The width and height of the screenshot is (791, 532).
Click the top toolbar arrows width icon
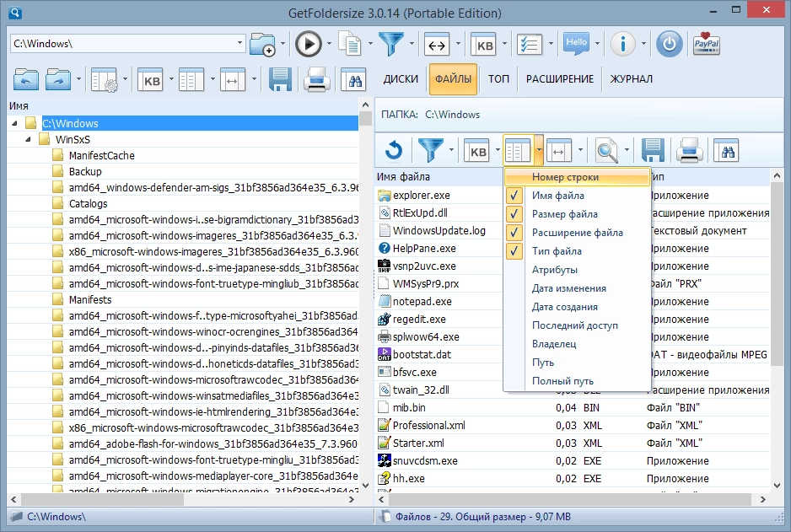(436, 45)
